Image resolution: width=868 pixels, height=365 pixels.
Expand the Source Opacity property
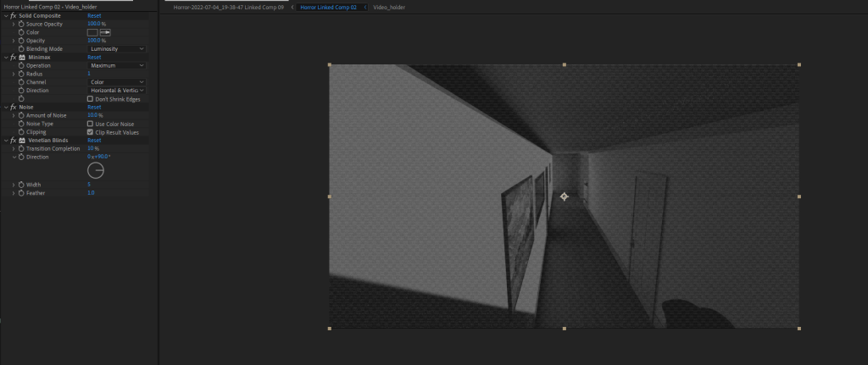click(14, 25)
